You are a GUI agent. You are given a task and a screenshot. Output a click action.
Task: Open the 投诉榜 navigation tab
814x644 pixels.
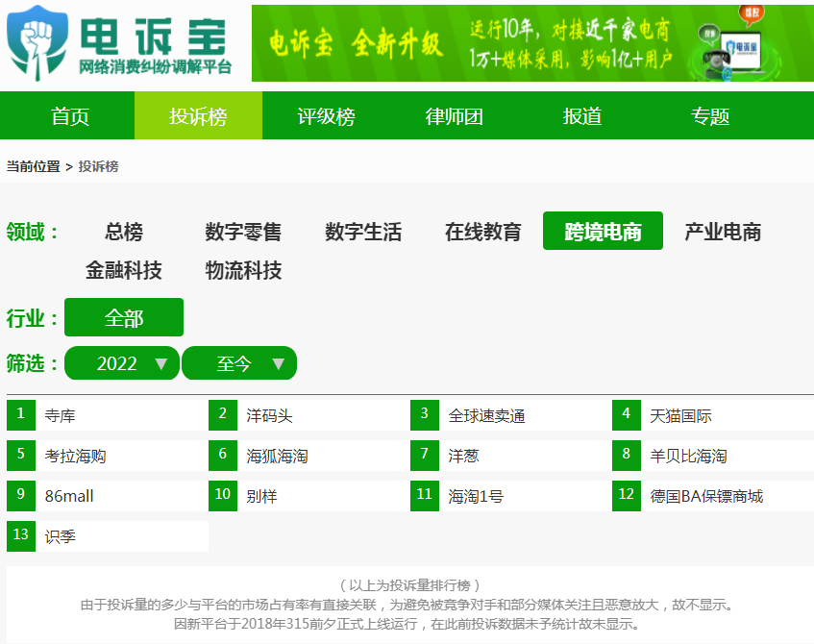tap(198, 115)
